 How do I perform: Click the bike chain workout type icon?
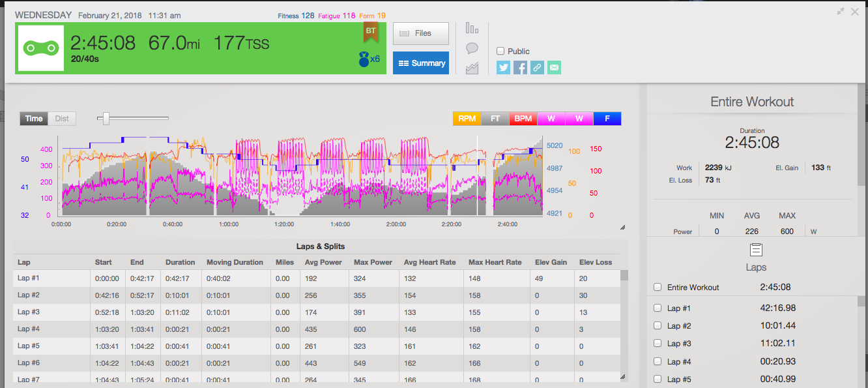coord(40,48)
